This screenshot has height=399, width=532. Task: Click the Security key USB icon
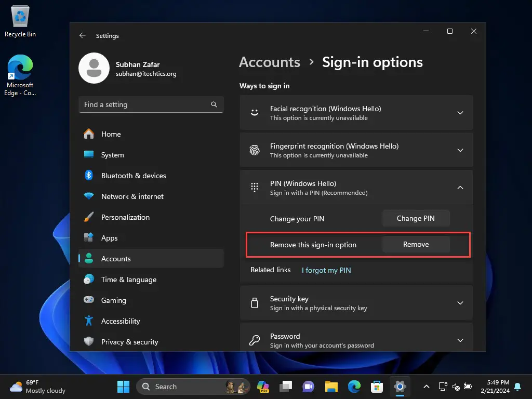pyautogui.click(x=255, y=303)
